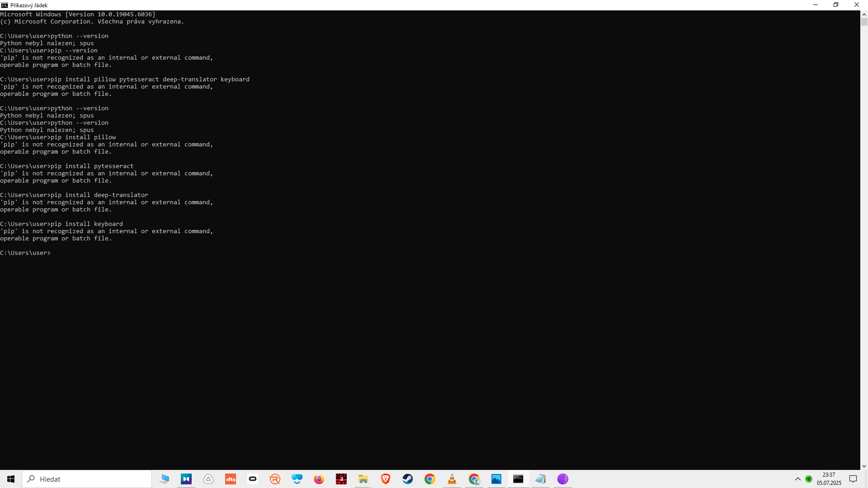Open the clock showing 23:37
The height and width of the screenshot is (488, 868).
click(829, 479)
